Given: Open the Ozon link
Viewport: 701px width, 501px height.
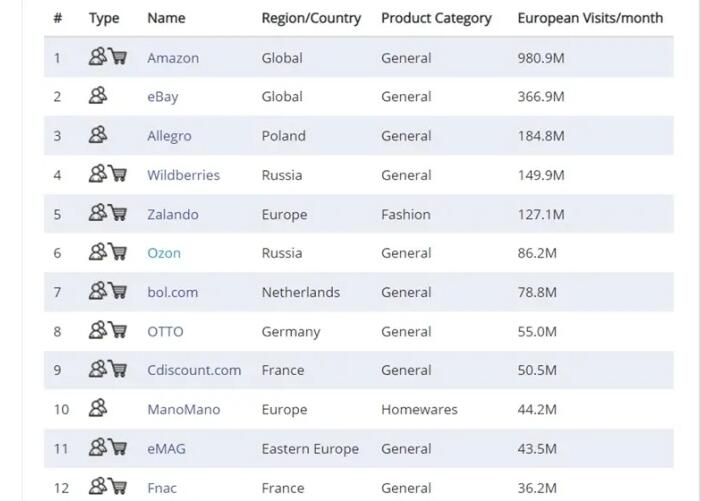Looking at the screenshot, I should [x=164, y=253].
